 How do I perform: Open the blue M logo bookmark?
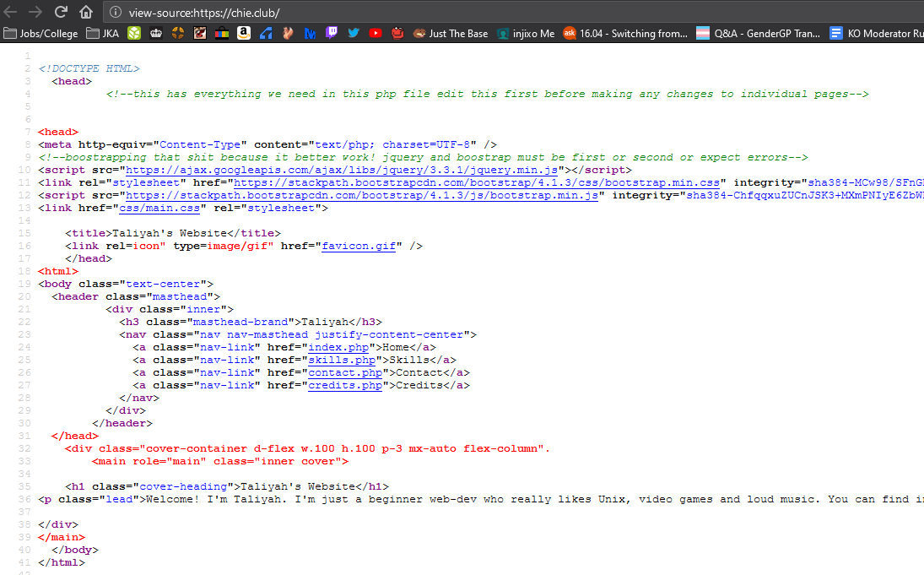310,34
